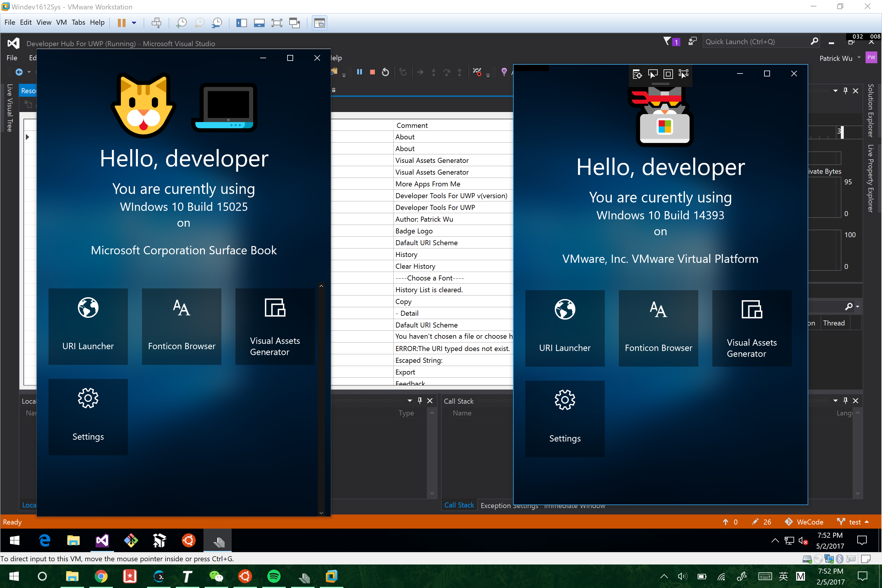Image resolution: width=882 pixels, height=588 pixels.
Task: Open Settings tile in Surface Book window
Action: coord(88,417)
